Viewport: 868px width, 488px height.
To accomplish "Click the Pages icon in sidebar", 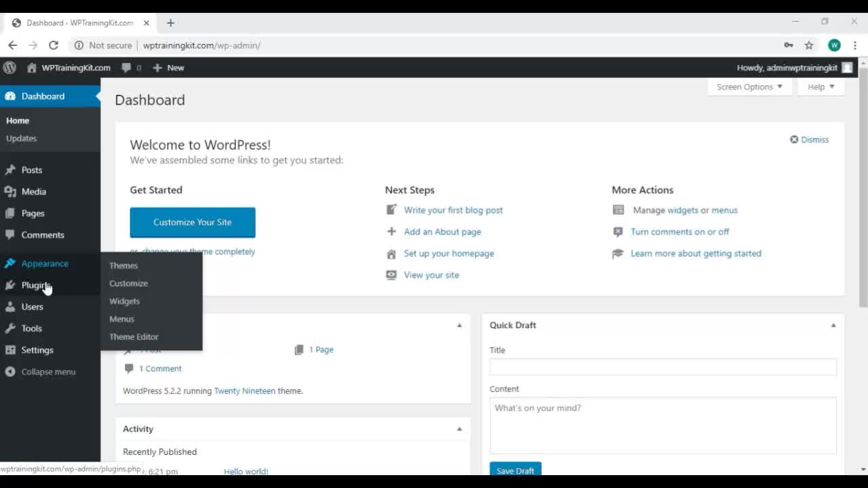I will pos(10,213).
